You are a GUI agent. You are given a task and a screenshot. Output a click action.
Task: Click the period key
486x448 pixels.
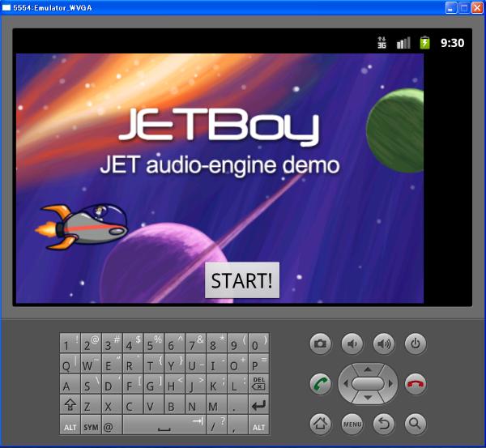tap(237, 404)
